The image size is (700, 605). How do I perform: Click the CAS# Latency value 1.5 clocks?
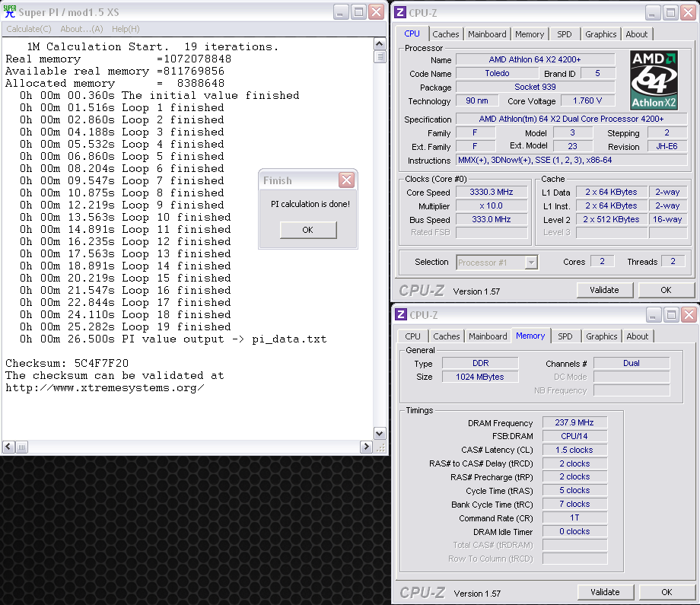[574, 450]
